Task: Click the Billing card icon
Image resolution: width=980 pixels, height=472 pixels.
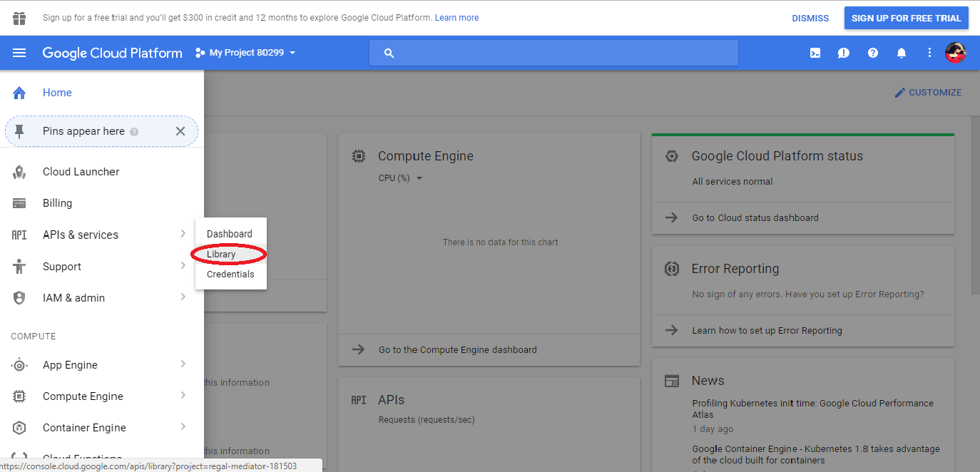Action: click(x=19, y=203)
